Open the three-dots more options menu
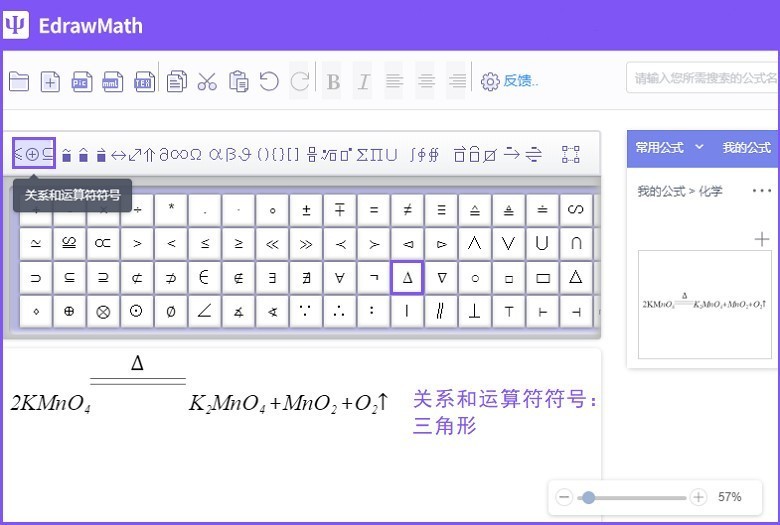 click(762, 191)
